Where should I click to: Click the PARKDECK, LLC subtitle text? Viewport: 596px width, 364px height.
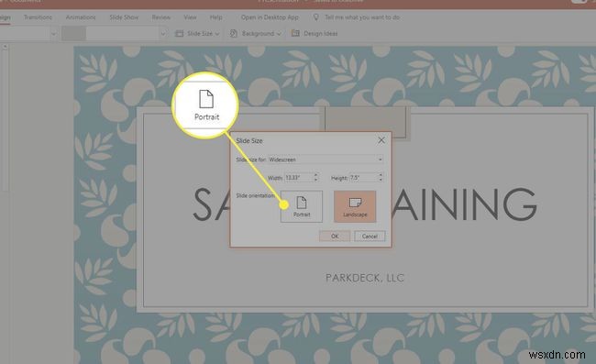[x=365, y=278]
